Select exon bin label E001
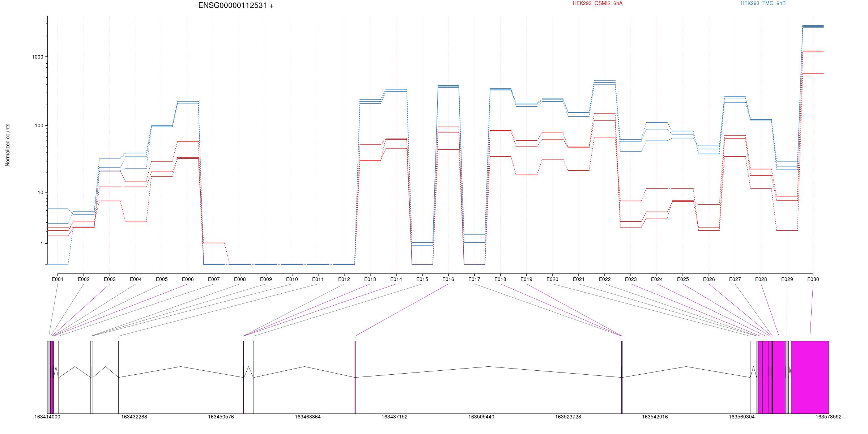Image resolution: width=868 pixels, height=434 pixels. [58, 279]
